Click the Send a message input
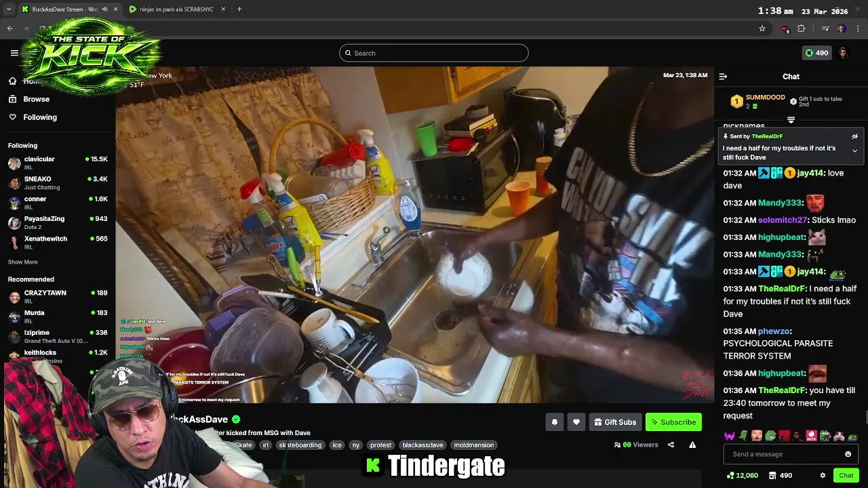Image resolution: width=868 pixels, height=488 pixels. [791, 454]
